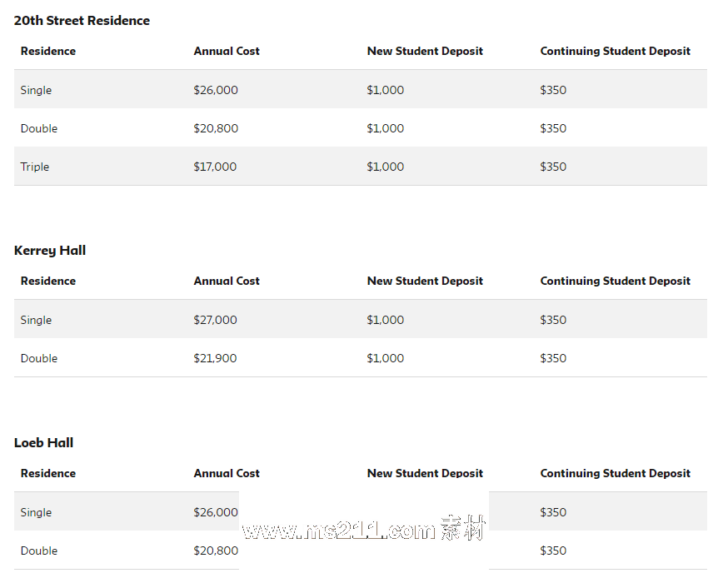The height and width of the screenshot is (578, 728).
Task: Click Single row label under Loeb Hall
Action: pyautogui.click(x=36, y=512)
